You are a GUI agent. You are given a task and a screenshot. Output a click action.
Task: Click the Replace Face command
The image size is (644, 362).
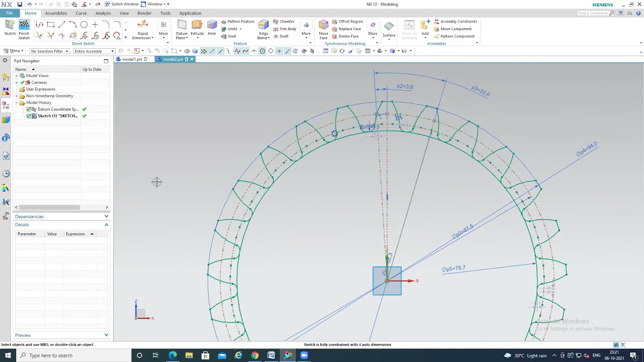point(346,29)
